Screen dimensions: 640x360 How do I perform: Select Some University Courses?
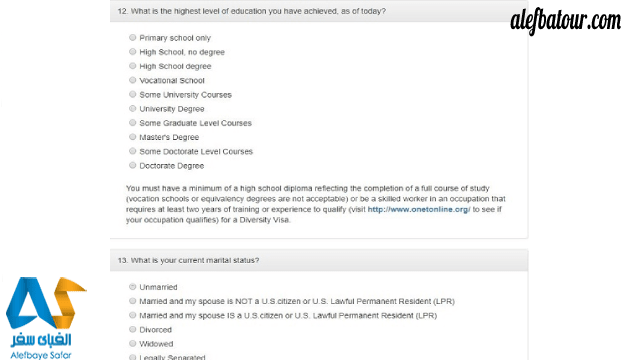(133, 94)
